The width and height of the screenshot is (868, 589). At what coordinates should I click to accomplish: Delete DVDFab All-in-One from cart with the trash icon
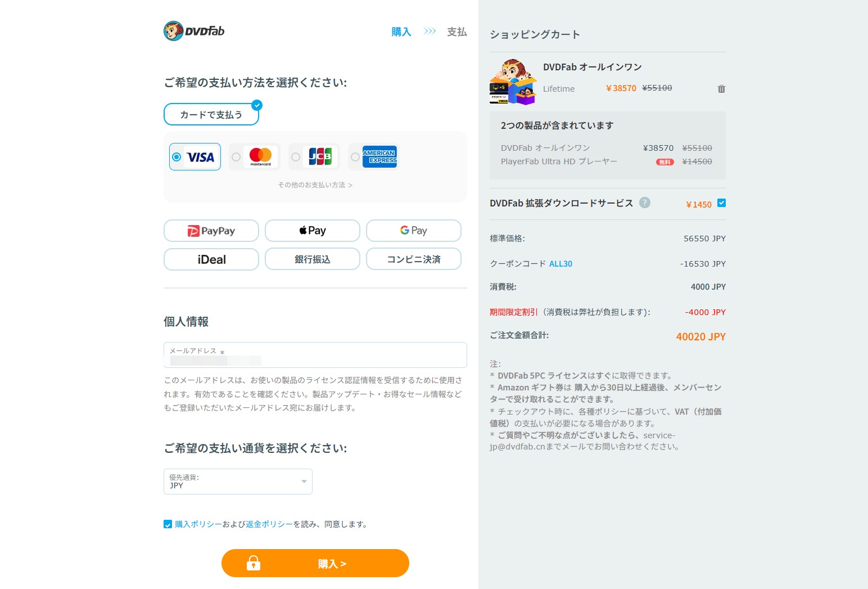[721, 89]
